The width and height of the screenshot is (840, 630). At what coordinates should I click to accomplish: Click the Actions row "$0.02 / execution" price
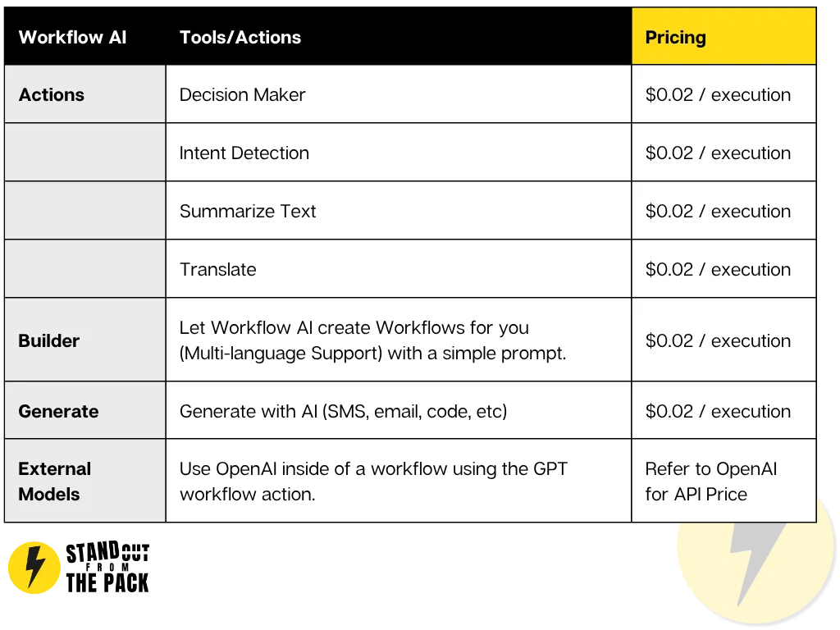click(718, 94)
